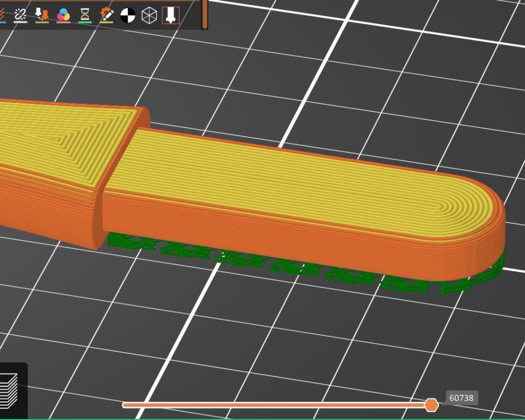The width and height of the screenshot is (525, 420).
Task: Toggle center of gravity marker icon
Action: (x=128, y=15)
